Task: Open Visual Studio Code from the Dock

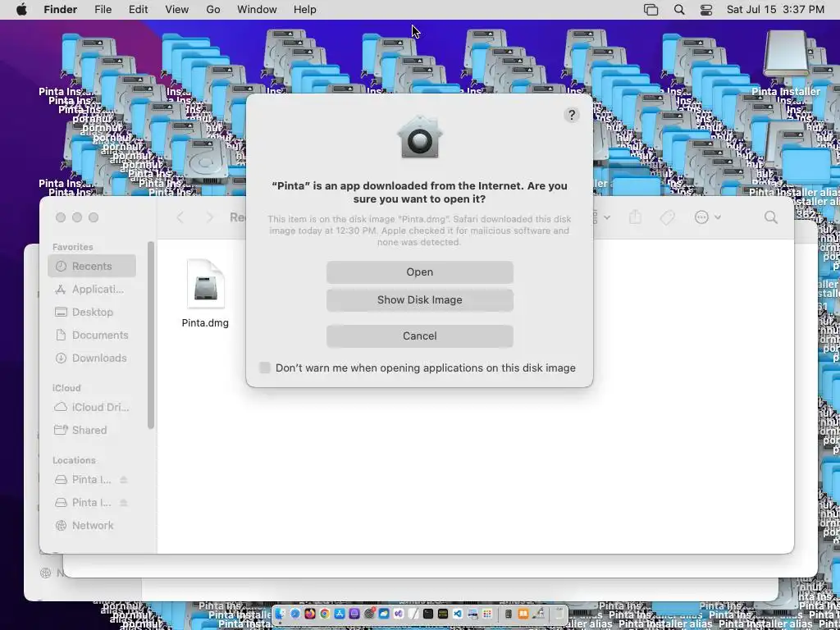Action: coord(458,614)
